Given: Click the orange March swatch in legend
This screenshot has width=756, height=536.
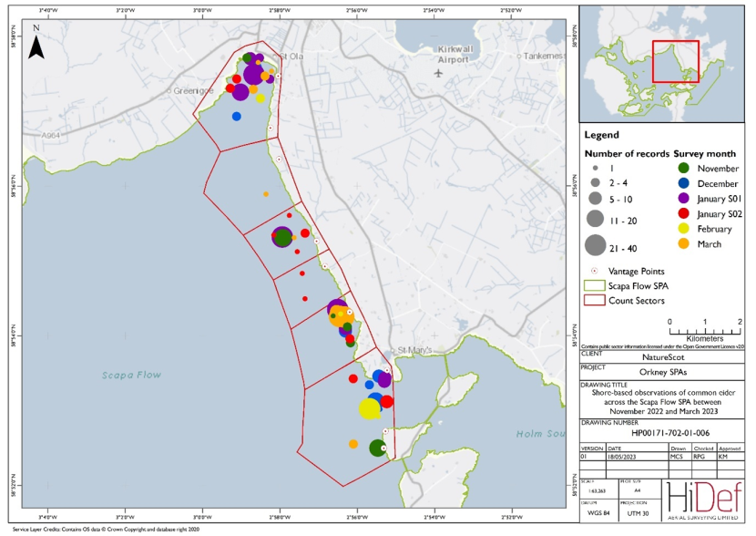Looking at the screenshot, I should [x=683, y=244].
